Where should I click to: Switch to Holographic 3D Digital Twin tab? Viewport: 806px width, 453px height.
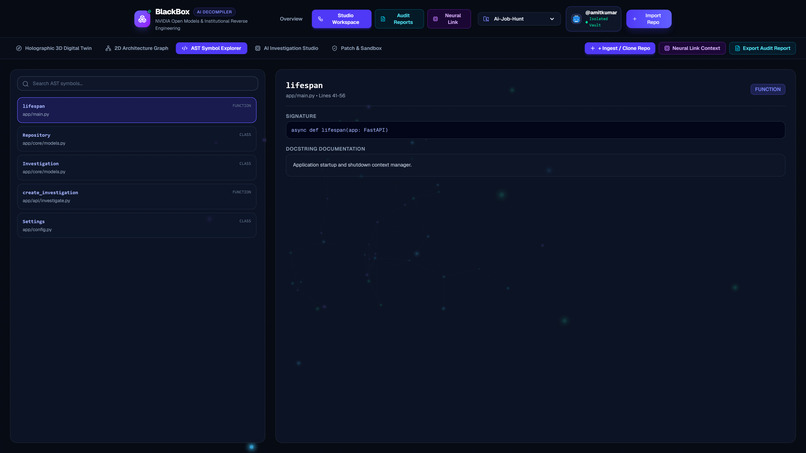pyautogui.click(x=54, y=48)
